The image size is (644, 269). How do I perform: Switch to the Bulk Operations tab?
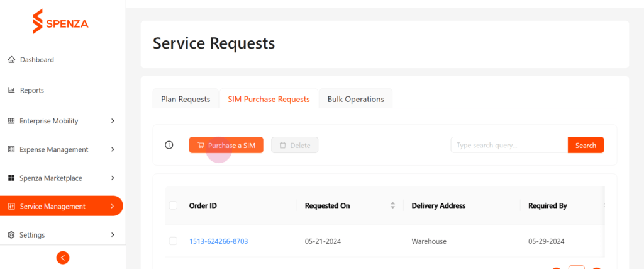coord(356,99)
